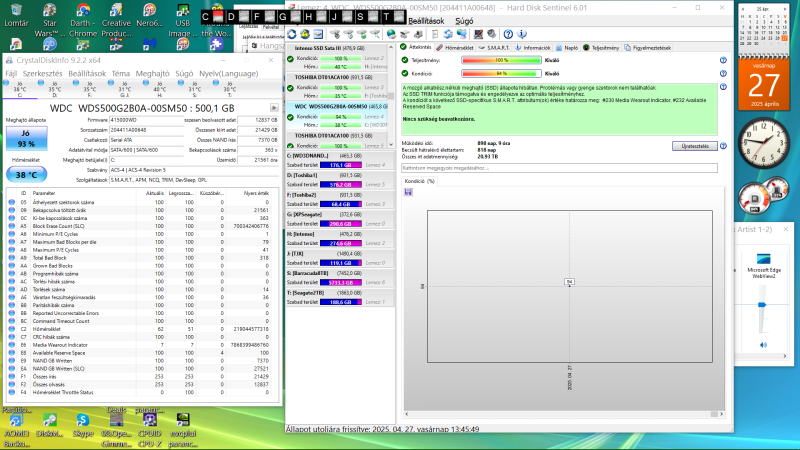Switch to the Hőmérséklet tab
The height and width of the screenshot is (450, 800).
coord(455,47)
